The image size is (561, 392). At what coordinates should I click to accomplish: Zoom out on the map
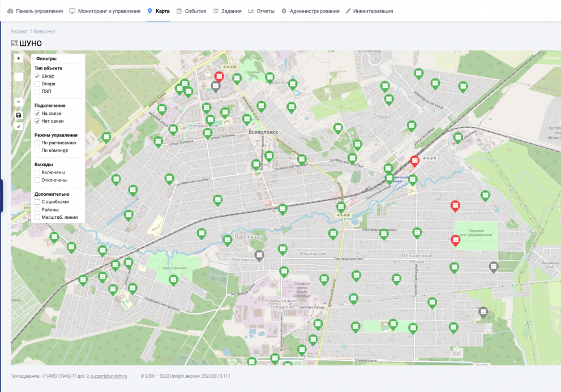[x=19, y=102]
